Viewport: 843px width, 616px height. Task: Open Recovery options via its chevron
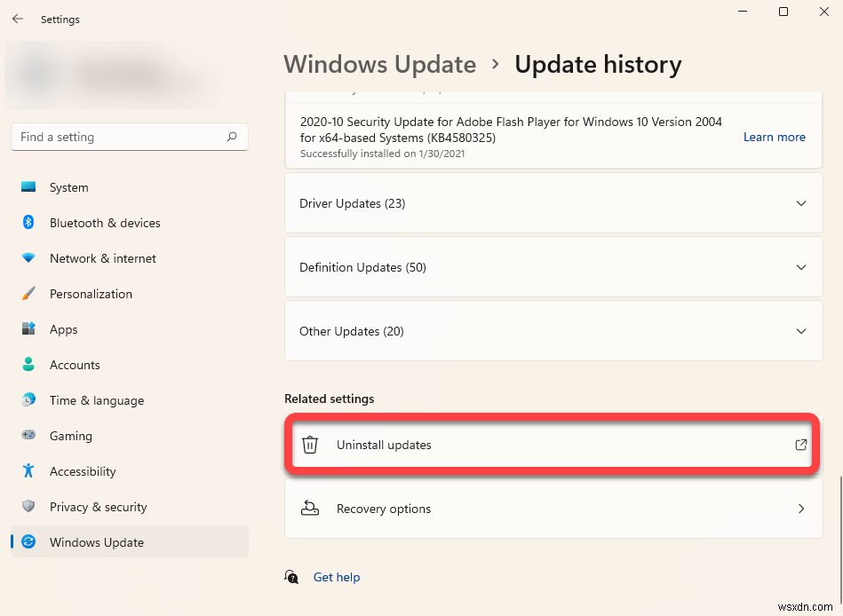[800, 509]
